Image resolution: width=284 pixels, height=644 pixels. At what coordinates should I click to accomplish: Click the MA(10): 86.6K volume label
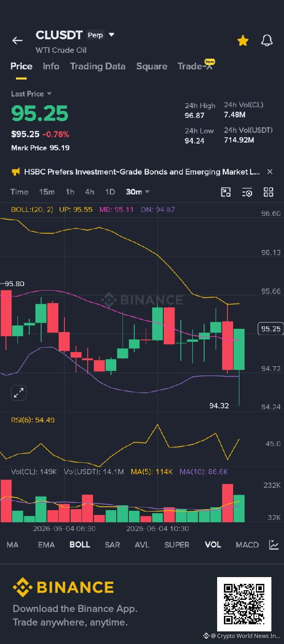[204, 471]
